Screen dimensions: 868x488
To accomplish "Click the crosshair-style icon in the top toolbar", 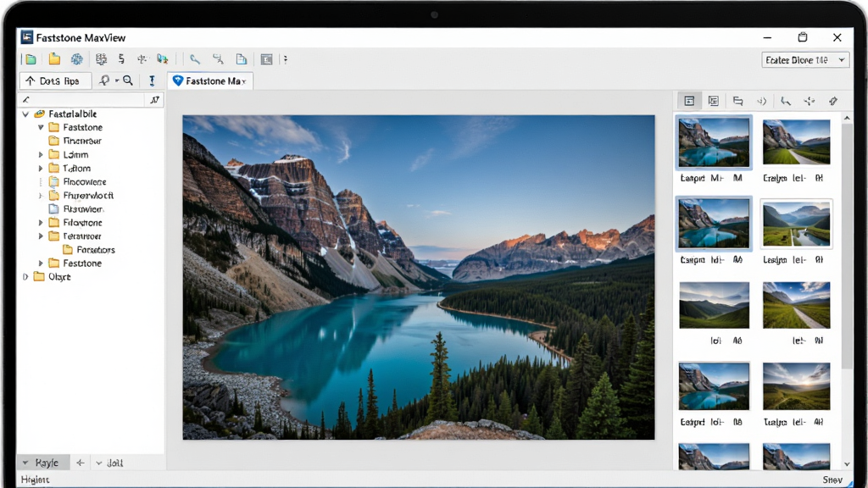I will click(142, 59).
